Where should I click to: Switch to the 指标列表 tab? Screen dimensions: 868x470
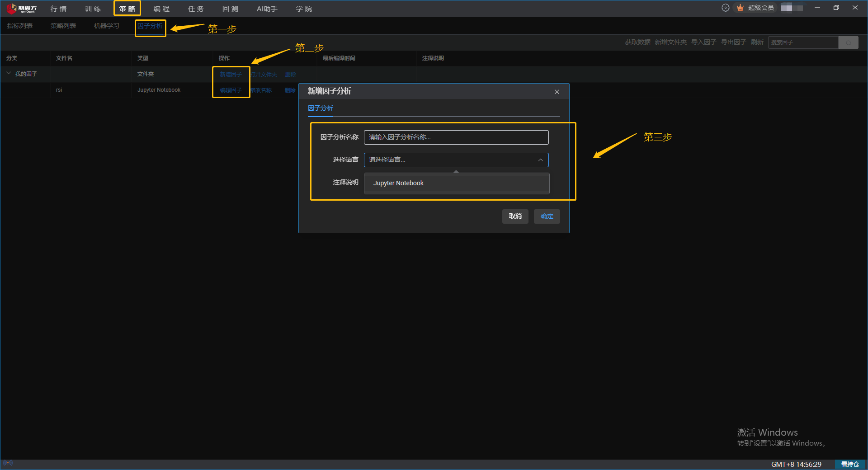click(x=20, y=26)
